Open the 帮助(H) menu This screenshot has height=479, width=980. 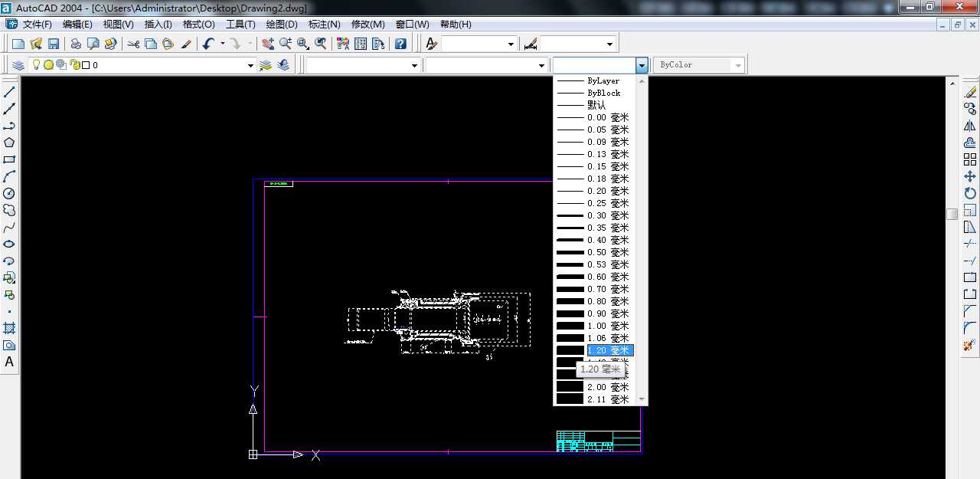tap(456, 25)
